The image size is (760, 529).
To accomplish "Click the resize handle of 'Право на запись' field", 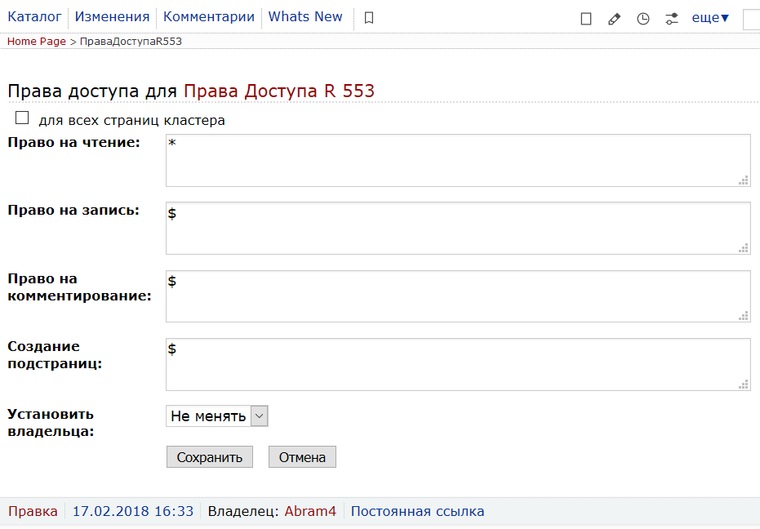I will point(744,249).
